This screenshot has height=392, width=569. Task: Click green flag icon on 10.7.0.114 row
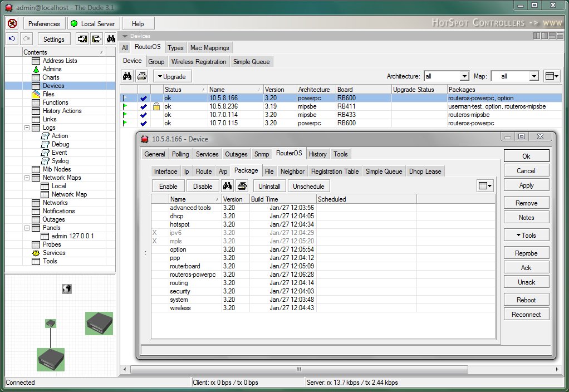tap(125, 115)
